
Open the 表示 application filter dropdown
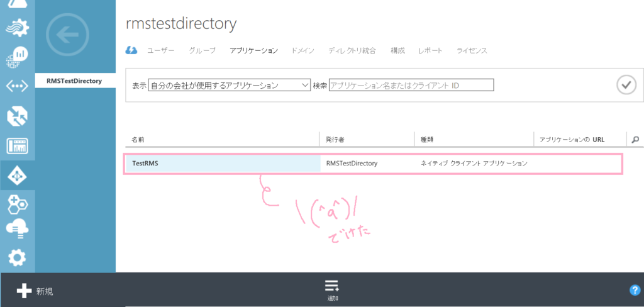pos(229,86)
